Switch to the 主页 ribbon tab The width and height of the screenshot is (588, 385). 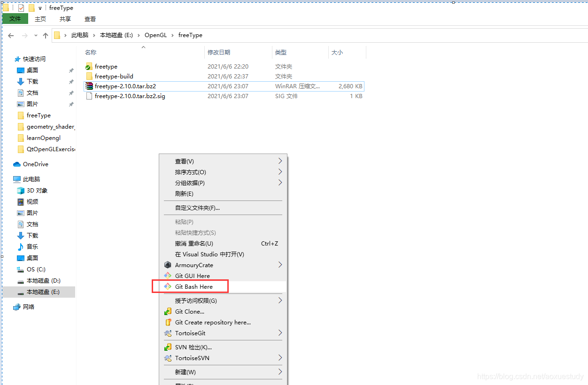40,19
